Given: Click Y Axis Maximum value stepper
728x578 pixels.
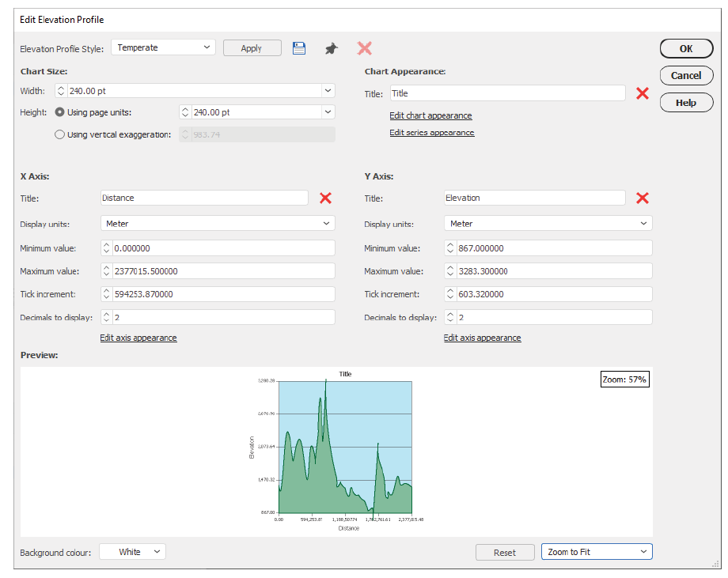Looking at the screenshot, I should click(450, 271).
